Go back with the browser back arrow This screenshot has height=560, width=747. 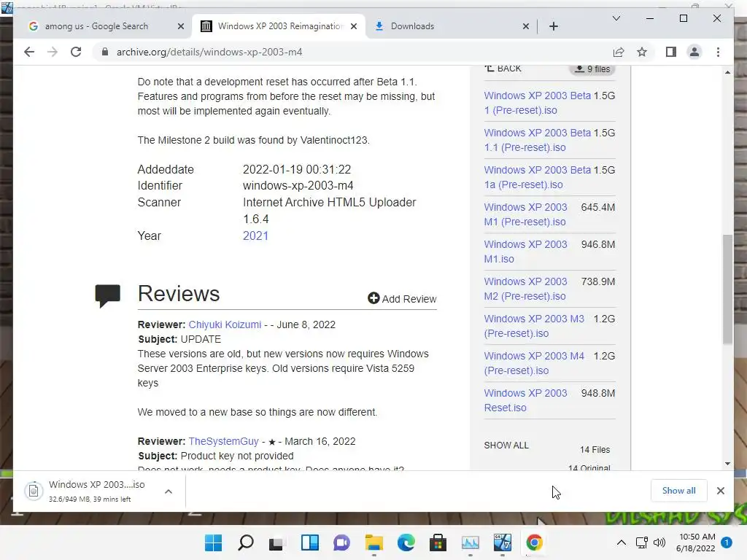(29, 52)
